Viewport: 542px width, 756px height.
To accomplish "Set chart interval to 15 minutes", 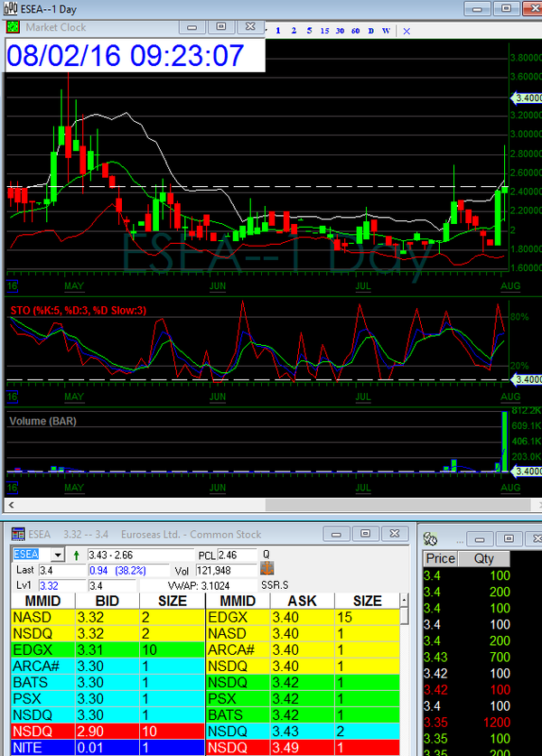I will click(324, 30).
